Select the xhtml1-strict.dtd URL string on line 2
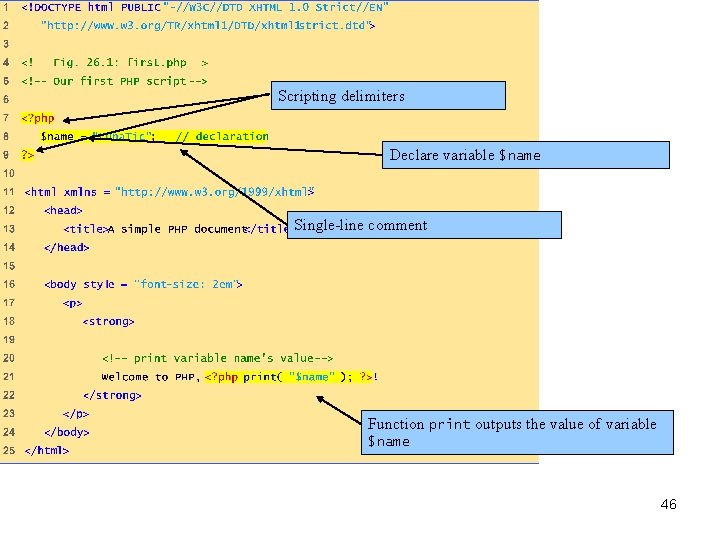Image resolution: width=720 pixels, height=540 pixels. (208, 25)
